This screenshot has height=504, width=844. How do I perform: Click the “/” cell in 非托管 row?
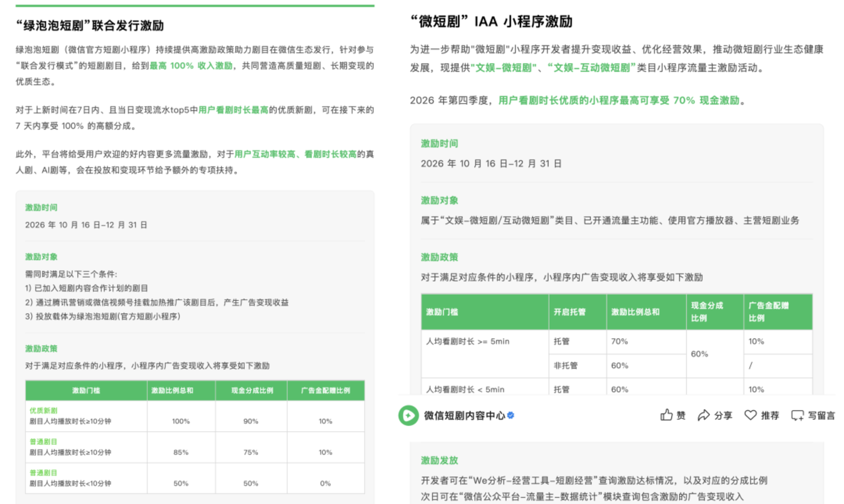pos(778,366)
